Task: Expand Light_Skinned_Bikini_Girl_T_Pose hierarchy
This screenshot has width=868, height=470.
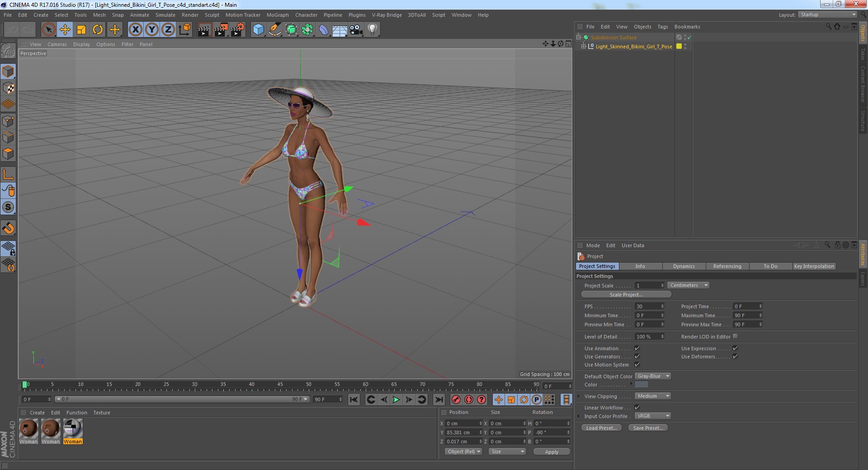Action: click(x=583, y=46)
